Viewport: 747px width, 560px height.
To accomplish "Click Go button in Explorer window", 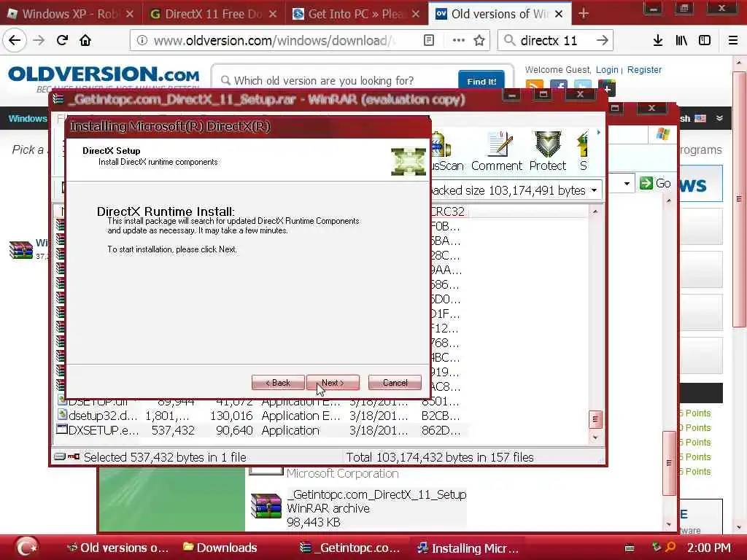I will [x=656, y=183].
